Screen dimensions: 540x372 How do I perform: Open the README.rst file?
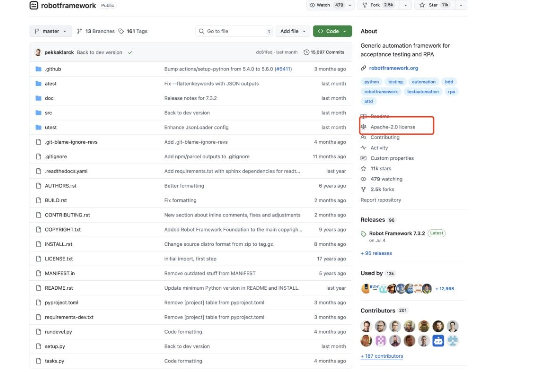click(59, 288)
